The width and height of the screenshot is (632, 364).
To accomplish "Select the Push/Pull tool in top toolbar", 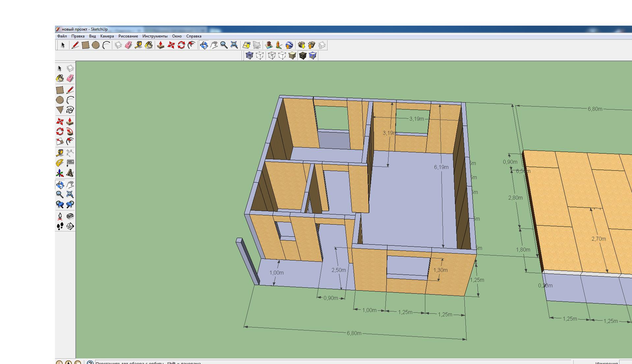I will click(160, 45).
